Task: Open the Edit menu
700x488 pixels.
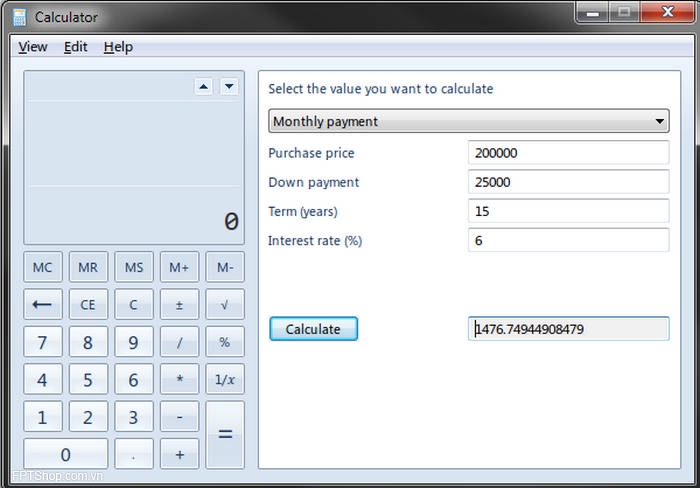Action: pyautogui.click(x=75, y=47)
